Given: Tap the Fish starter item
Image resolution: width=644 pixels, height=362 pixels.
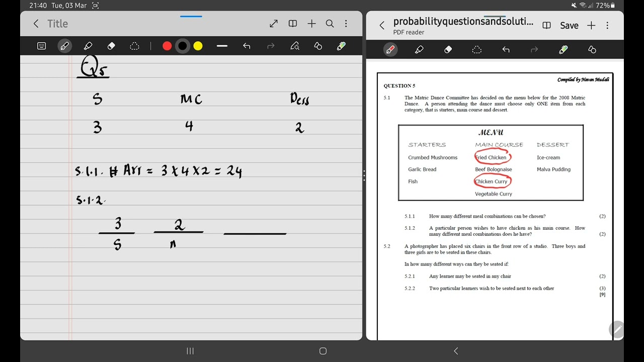Looking at the screenshot, I should point(413,182).
